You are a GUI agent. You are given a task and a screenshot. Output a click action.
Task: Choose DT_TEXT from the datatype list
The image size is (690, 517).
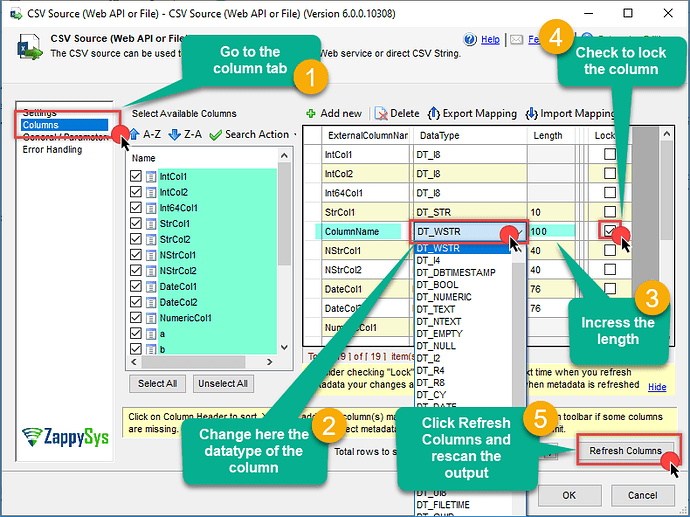[x=436, y=309]
